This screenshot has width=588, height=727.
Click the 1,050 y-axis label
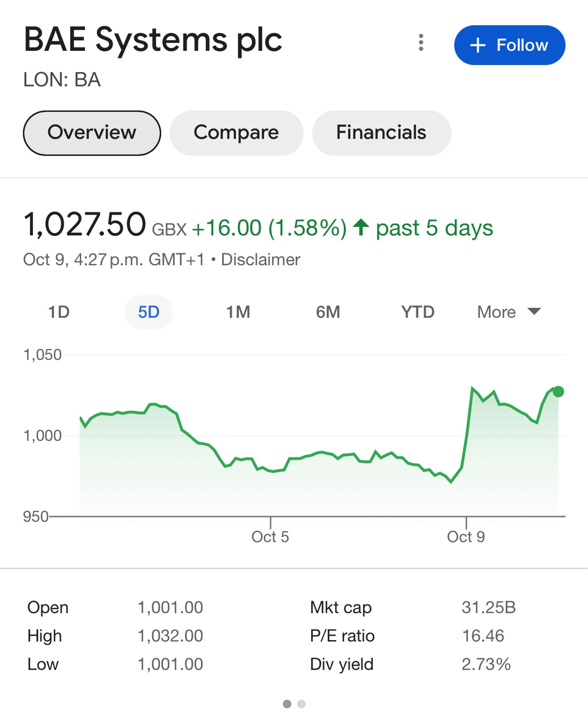(x=43, y=354)
